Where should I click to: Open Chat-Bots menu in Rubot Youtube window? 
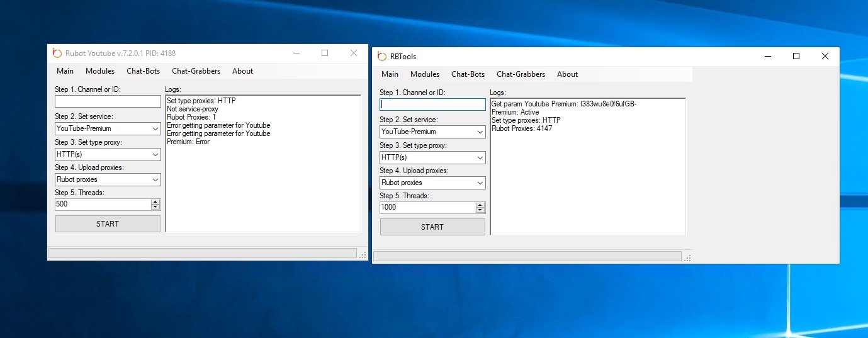click(143, 71)
